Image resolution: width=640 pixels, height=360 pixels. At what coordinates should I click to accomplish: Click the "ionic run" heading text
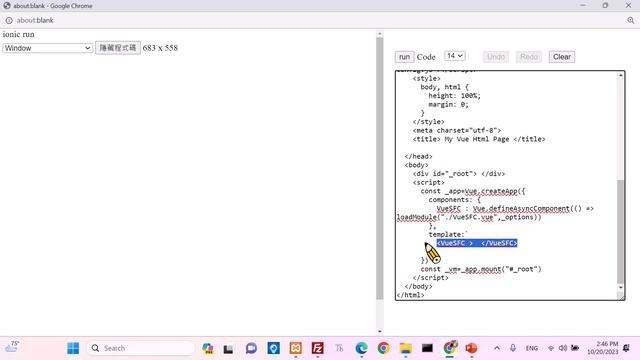[x=18, y=34]
